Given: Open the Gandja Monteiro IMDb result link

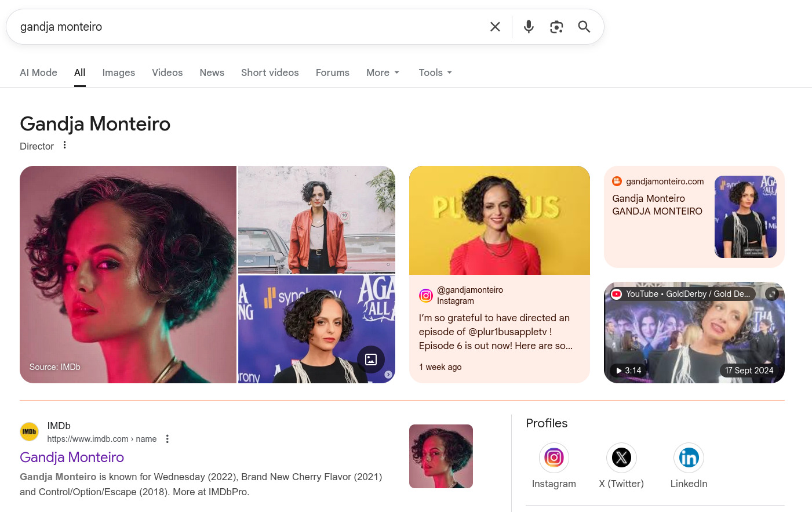Looking at the screenshot, I should 72,457.
